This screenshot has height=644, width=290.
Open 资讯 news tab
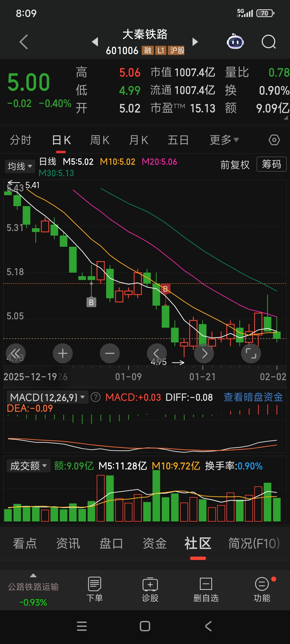point(68,544)
